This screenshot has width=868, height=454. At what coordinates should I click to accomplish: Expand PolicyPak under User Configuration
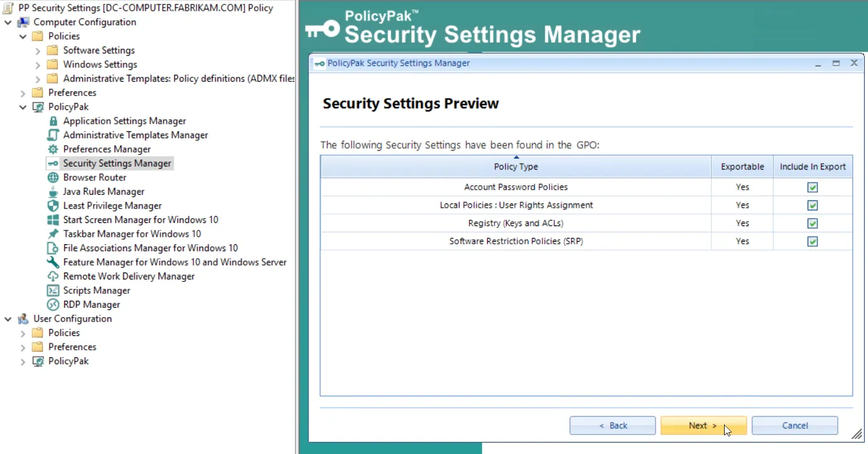click(x=23, y=361)
